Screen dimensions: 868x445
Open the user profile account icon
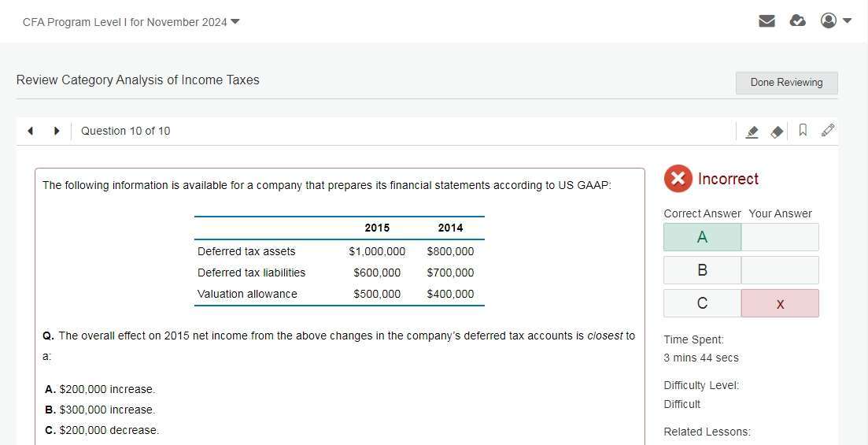(x=828, y=21)
